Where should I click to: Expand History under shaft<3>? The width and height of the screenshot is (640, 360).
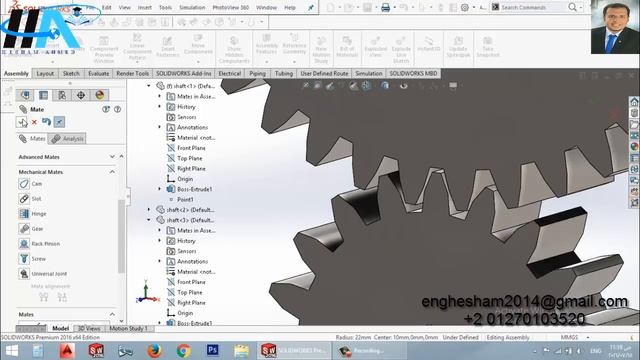(160, 240)
